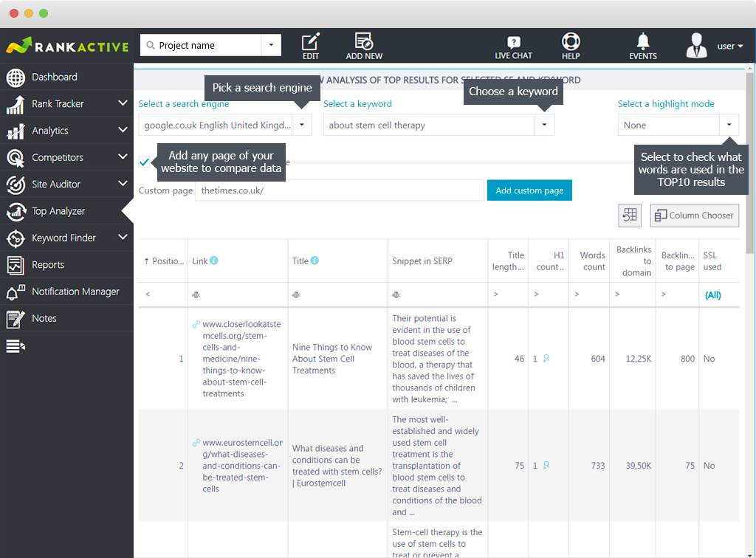The image size is (756, 558).
Task: Expand the Competitors submenu chevron
Action: [123, 156]
